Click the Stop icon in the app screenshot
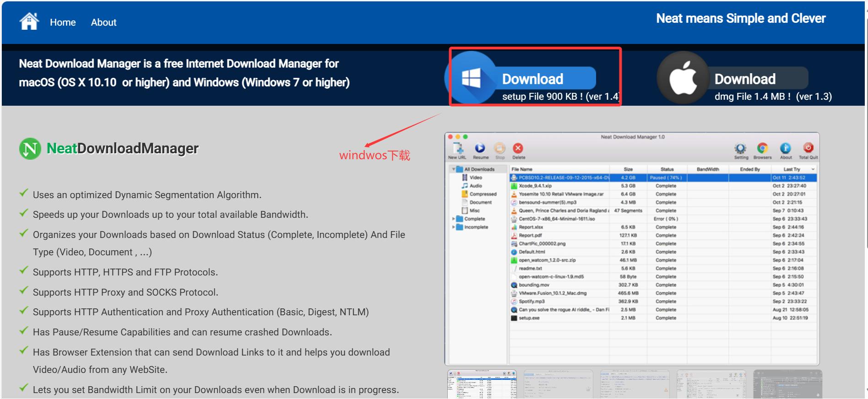Screen dimensions: 868x399 pos(499,148)
